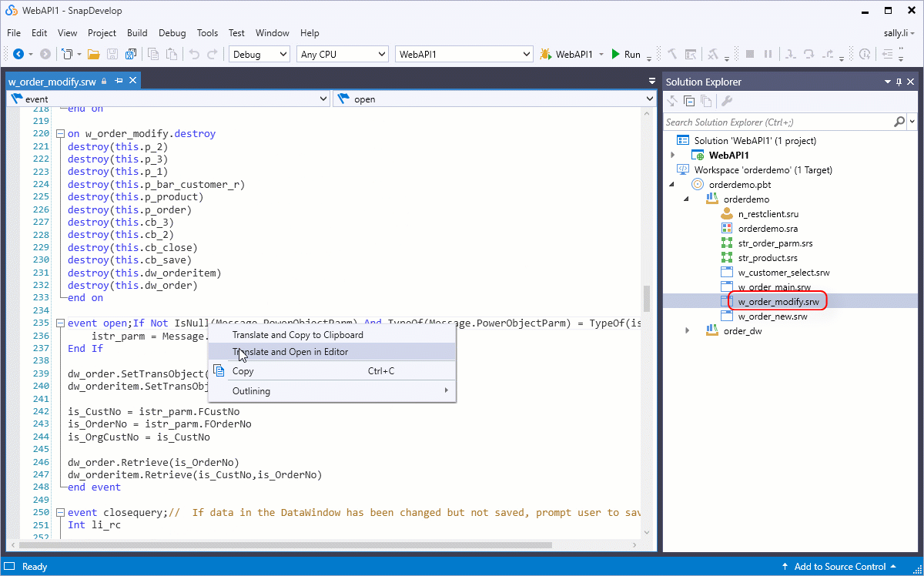Open the Build menu

137,33
